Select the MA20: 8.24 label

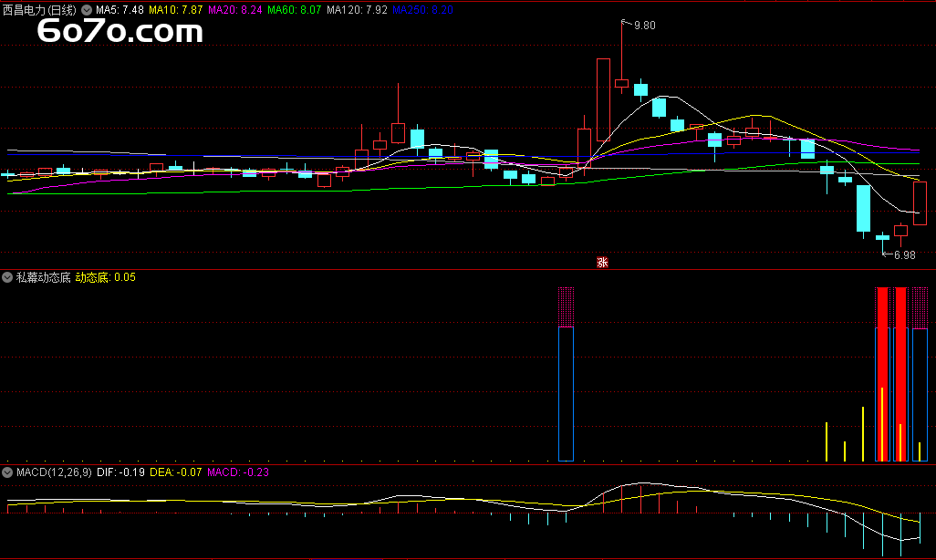tap(234, 10)
